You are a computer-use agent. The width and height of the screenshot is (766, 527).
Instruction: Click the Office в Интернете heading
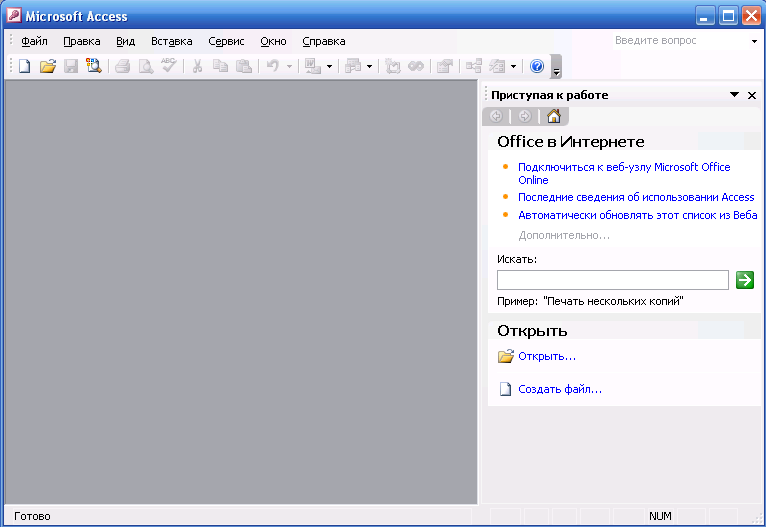(571, 142)
